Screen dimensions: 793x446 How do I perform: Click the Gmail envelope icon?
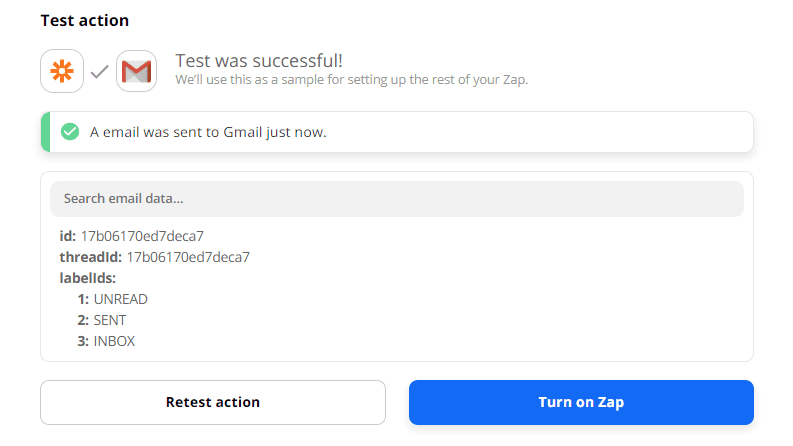(137, 72)
